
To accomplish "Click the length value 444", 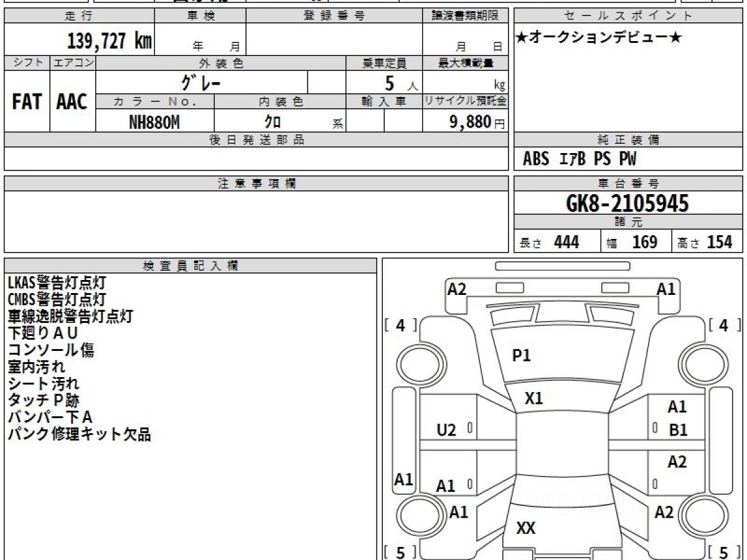I will 566,242.
